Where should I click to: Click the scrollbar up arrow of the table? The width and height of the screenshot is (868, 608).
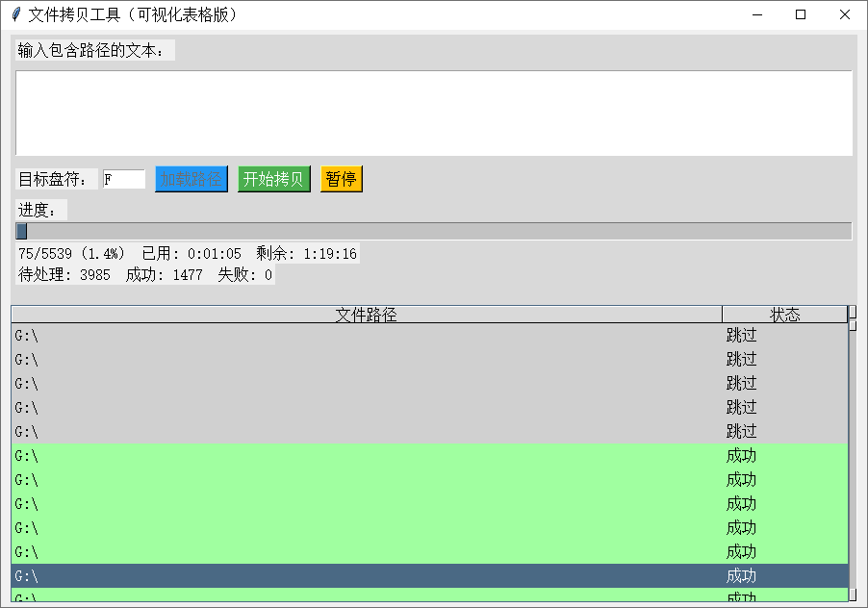tap(853, 312)
